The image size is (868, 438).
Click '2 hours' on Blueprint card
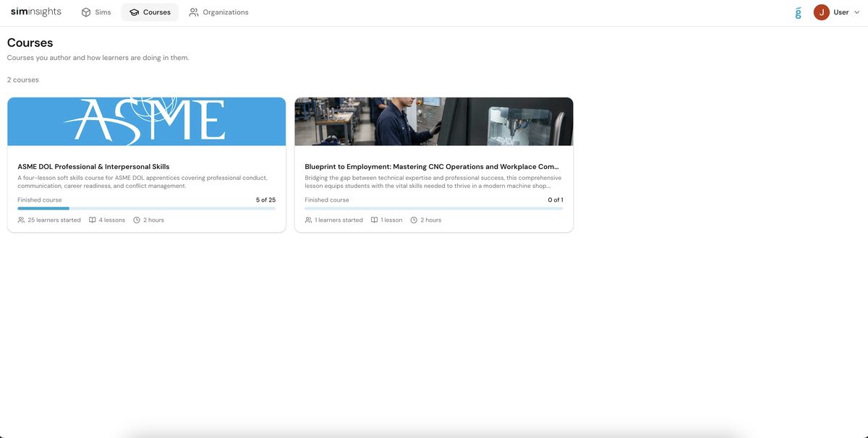431,220
